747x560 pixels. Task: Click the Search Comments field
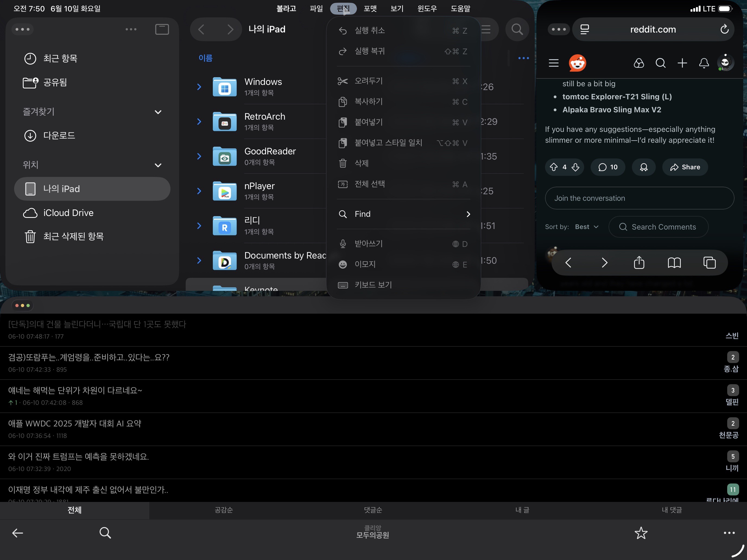click(659, 227)
